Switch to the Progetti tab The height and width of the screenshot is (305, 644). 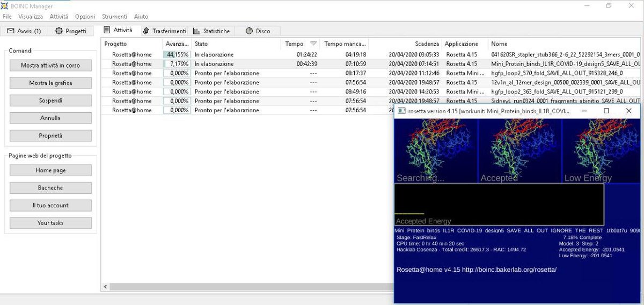pyautogui.click(x=71, y=31)
